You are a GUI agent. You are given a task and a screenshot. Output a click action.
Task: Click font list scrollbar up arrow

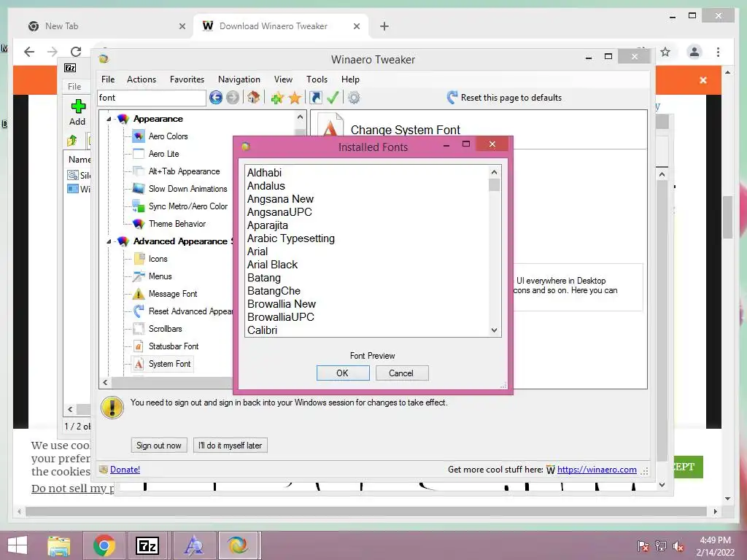point(494,172)
